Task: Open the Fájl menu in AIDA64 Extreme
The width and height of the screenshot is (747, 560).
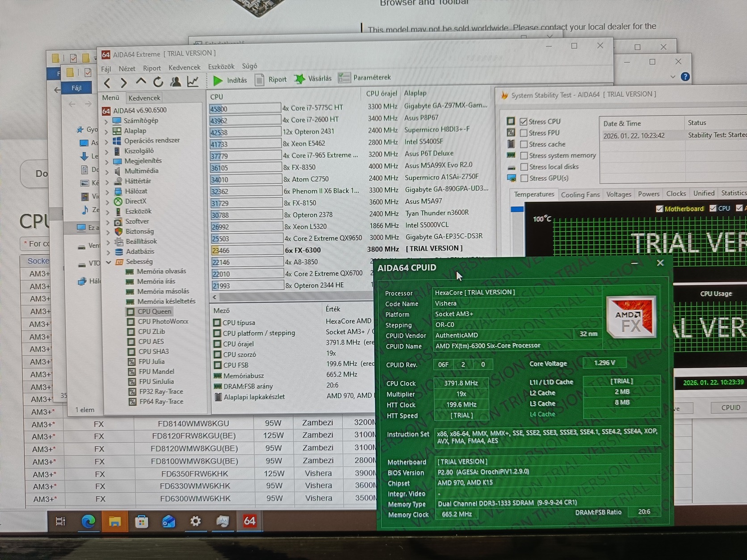Action: pos(106,69)
